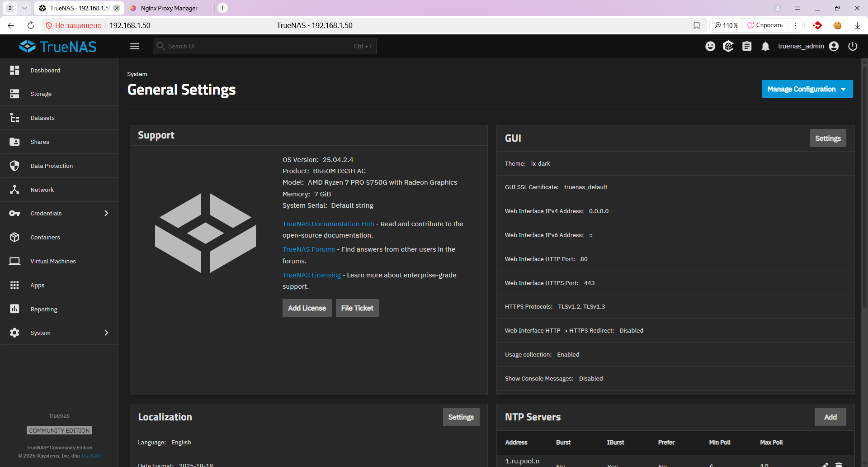Open GUI Settings button
Image resolution: width=868 pixels, height=467 pixels.
click(827, 138)
